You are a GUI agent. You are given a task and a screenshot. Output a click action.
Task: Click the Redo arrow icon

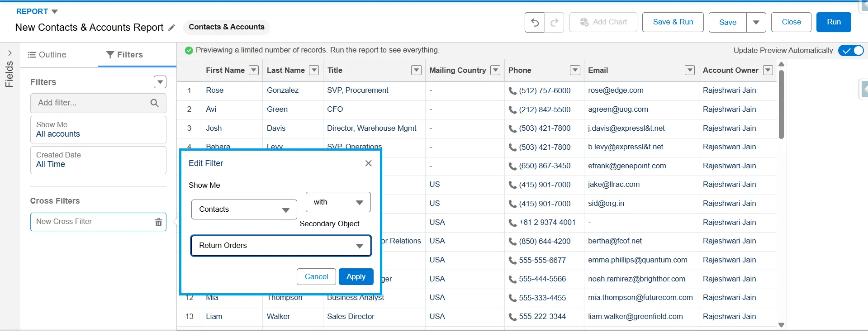554,22
